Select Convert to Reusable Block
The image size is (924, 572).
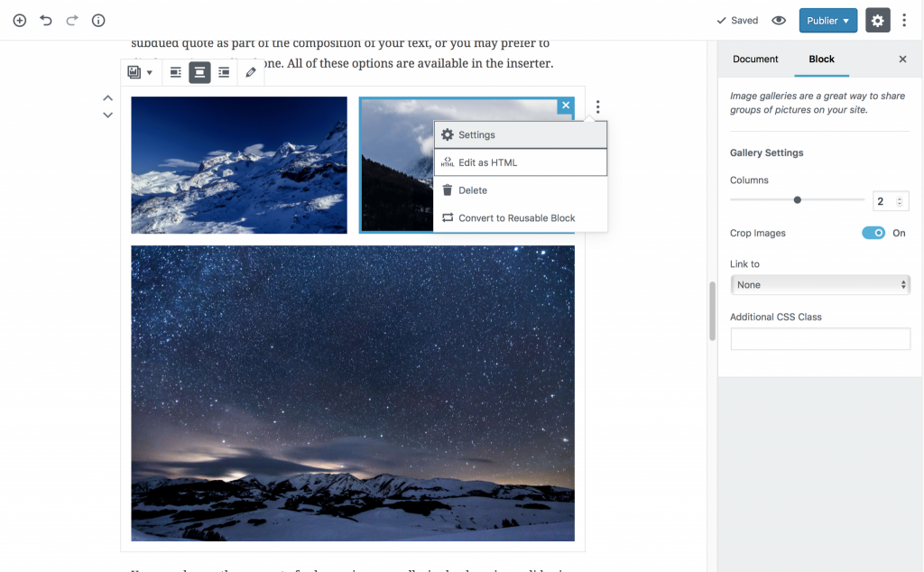(x=521, y=218)
